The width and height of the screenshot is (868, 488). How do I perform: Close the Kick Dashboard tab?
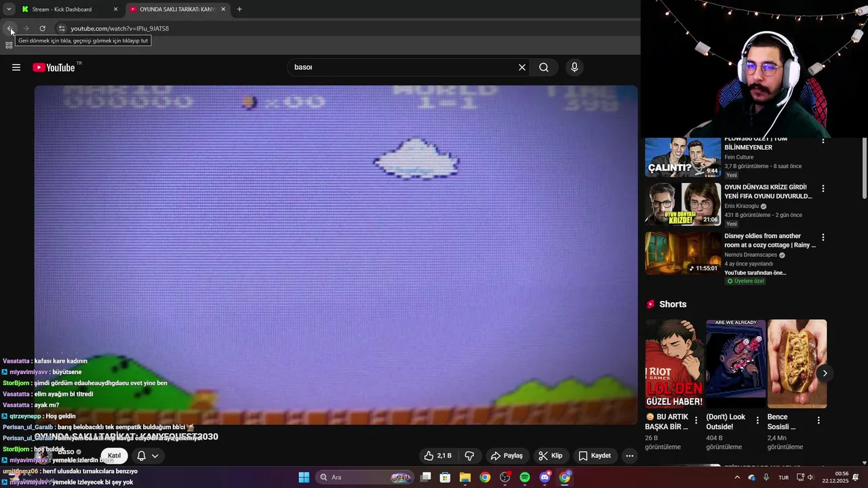click(115, 9)
